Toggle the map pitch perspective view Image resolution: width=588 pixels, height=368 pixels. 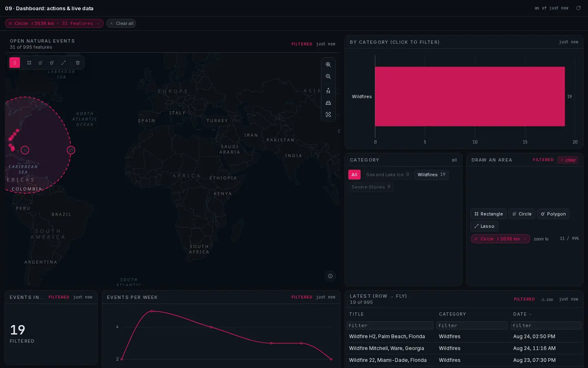pyautogui.click(x=328, y=103)
